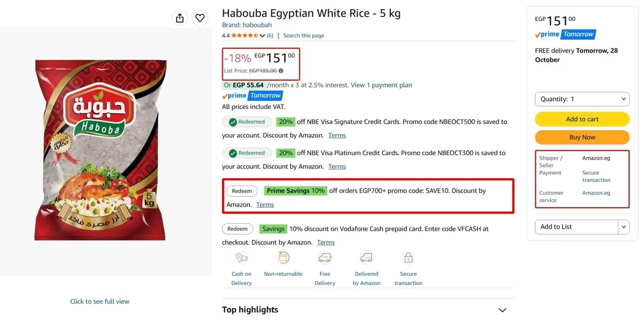Open the Delivered by Amazon icon

367,258
